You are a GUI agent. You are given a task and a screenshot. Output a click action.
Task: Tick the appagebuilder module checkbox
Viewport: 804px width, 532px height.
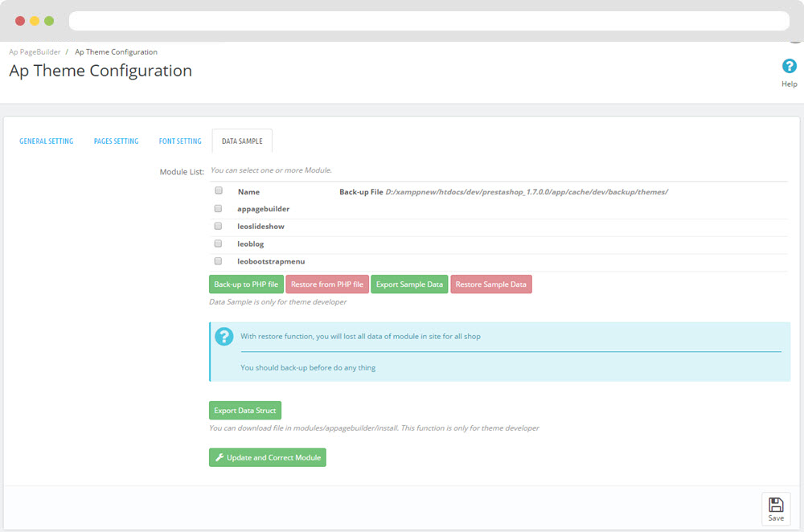(219, 208)
